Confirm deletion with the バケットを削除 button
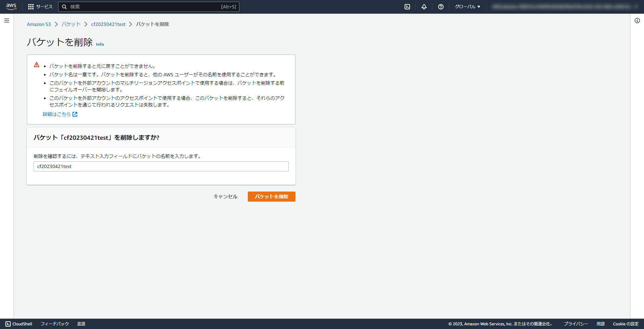This screenshot has width=644, height=329. click(x=271, y=196)
